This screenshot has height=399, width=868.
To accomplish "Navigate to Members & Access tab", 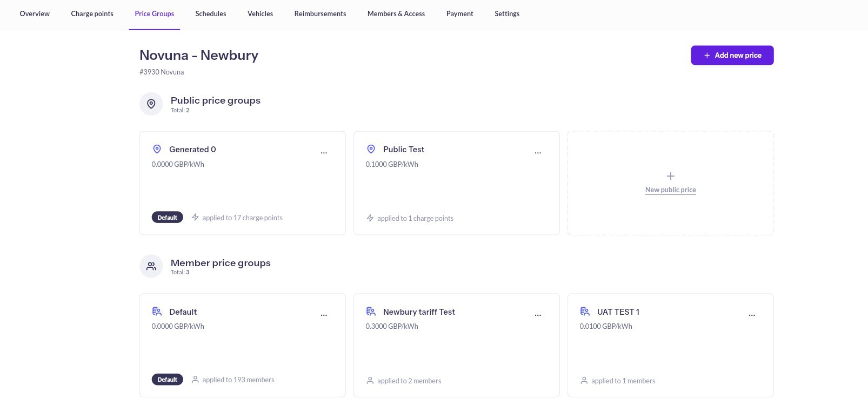I will point(396,14).
